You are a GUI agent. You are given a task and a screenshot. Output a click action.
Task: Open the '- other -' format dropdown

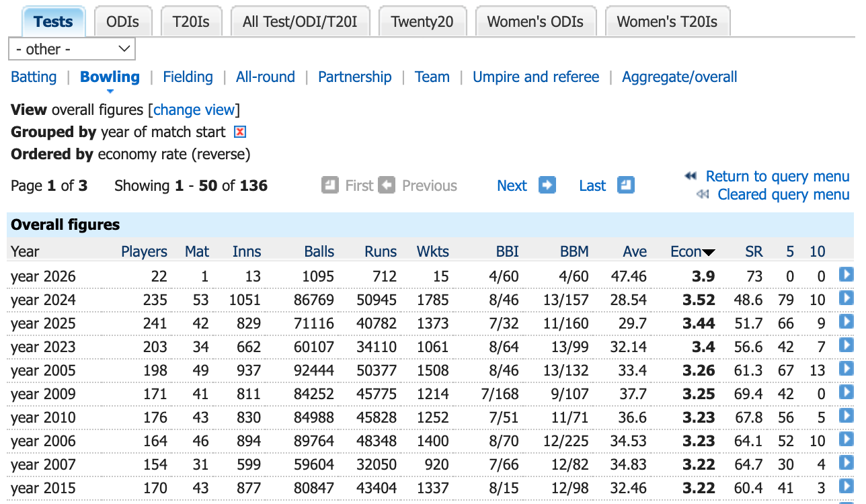72,49
